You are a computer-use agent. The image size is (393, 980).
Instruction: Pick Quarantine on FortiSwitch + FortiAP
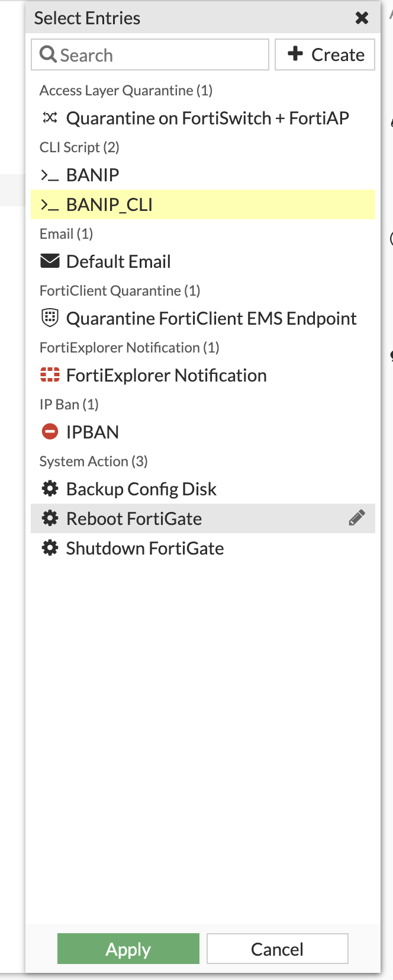click(x=203, y=118)
